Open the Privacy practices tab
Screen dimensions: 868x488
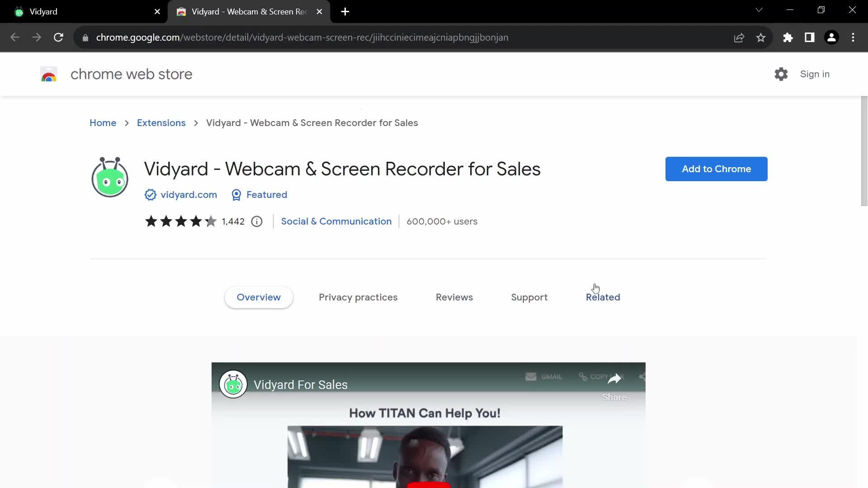coord(358,297)
